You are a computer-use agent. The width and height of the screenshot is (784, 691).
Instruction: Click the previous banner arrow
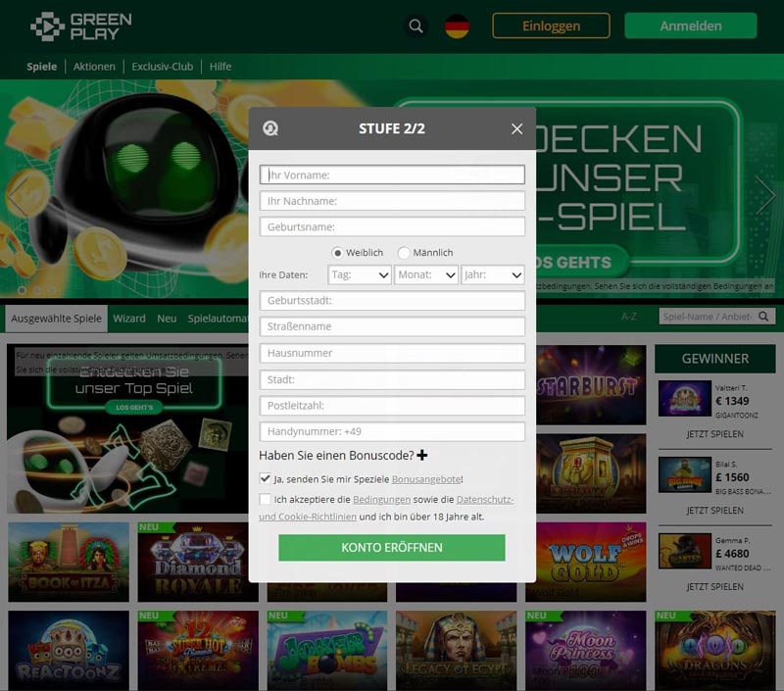(18, 195)
